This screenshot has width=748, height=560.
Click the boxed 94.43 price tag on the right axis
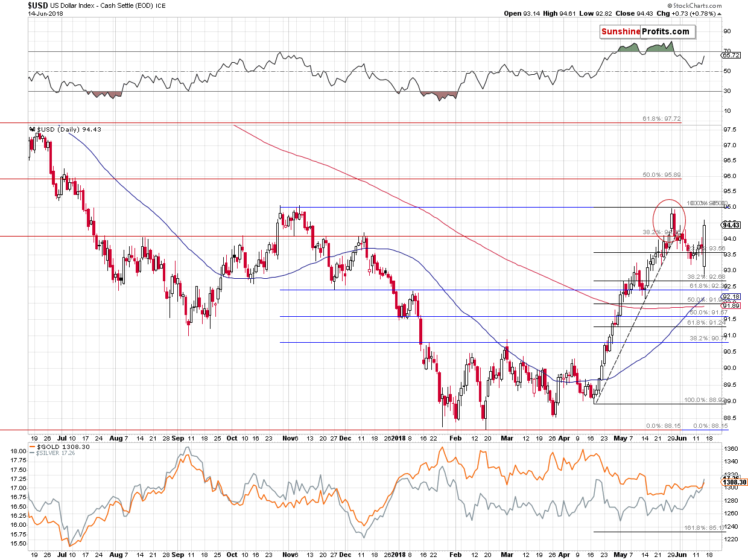pos(731,225)
